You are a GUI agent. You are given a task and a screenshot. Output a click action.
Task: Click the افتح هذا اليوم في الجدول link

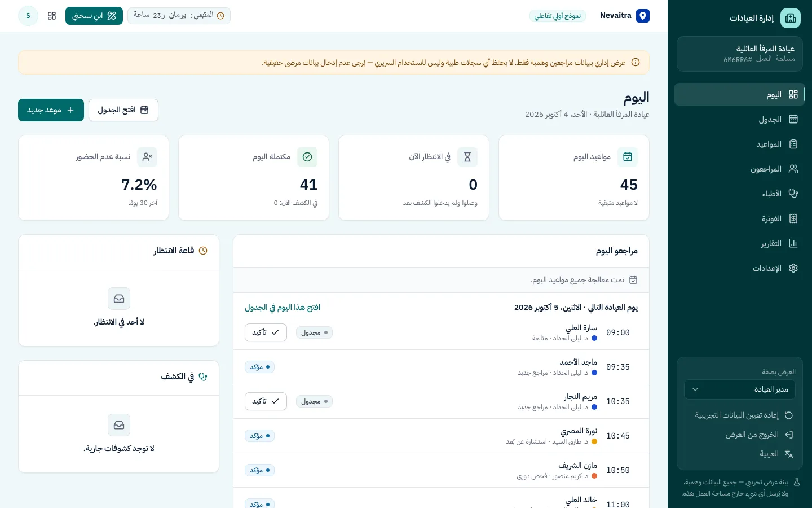click(x=283, y=308)
